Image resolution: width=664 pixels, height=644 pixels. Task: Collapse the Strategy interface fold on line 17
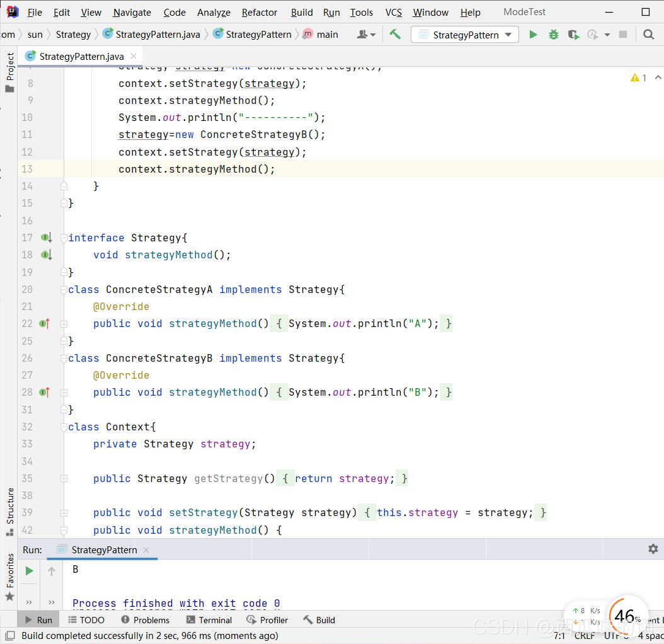click(64, 238)
